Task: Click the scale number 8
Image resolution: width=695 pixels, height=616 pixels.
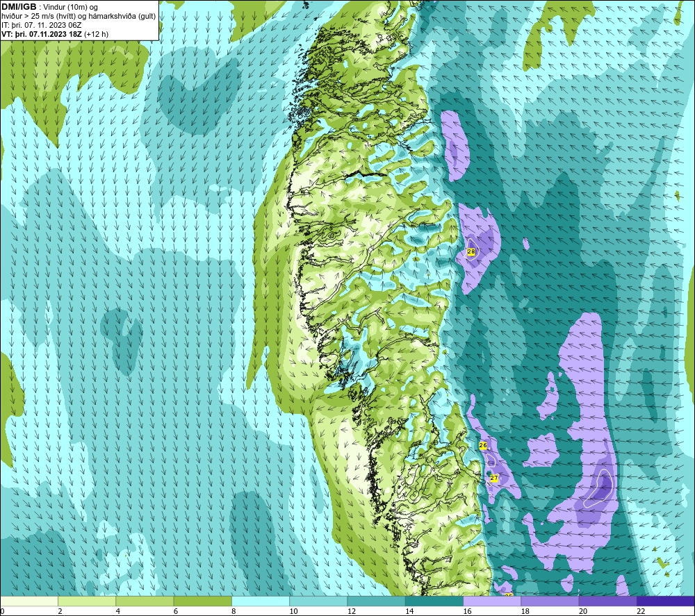Action: coord(234,612)
